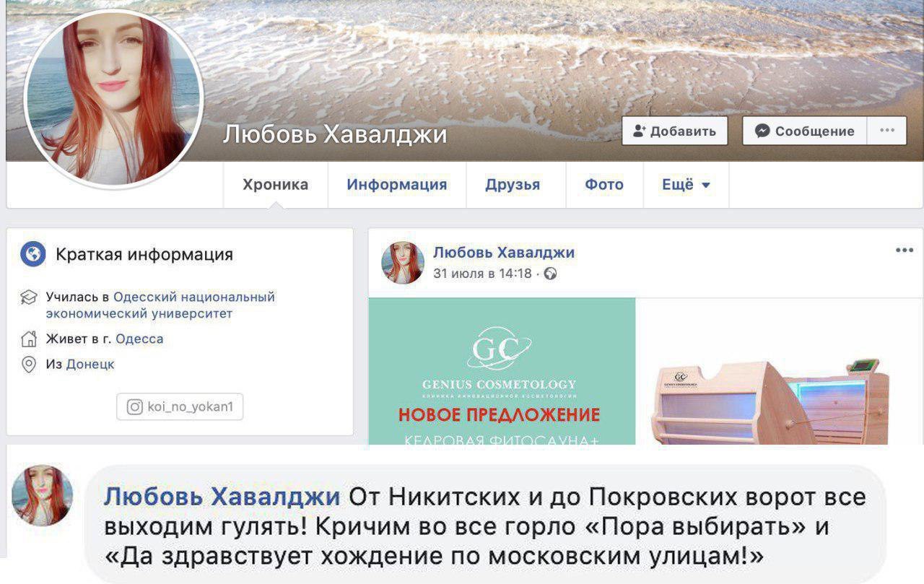The image size is (924, 584).
Task: Click the public globe privacy icon on post
Action: click(550, 274)
